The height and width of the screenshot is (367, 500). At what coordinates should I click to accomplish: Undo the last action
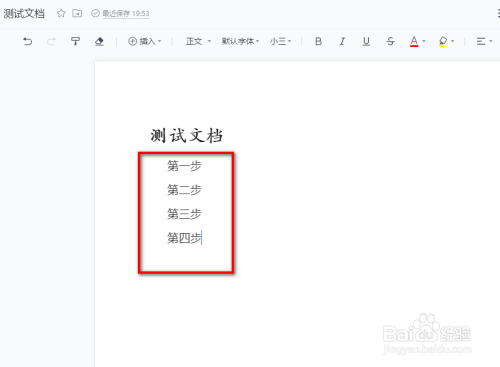click(28, 41)
